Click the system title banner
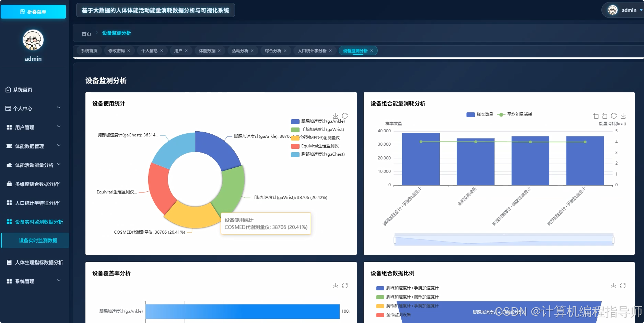This screenshot has width=644, height=323. [155, 10]
